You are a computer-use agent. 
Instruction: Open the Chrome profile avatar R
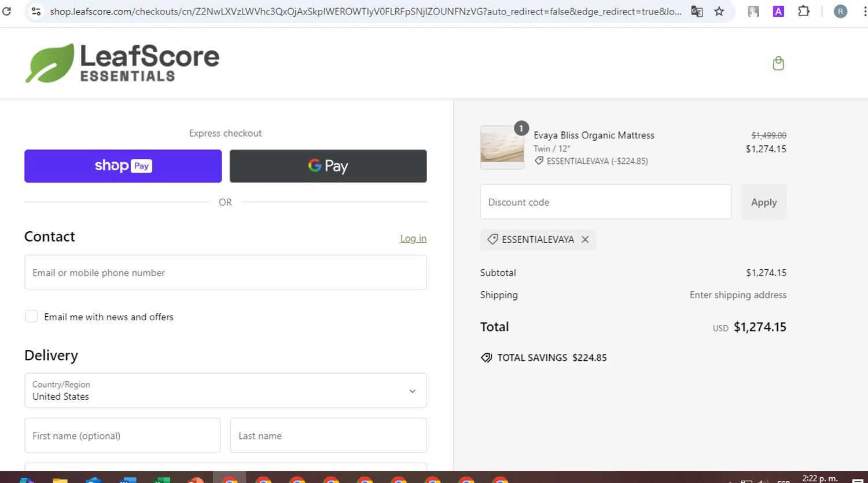[x=840, y=11]
